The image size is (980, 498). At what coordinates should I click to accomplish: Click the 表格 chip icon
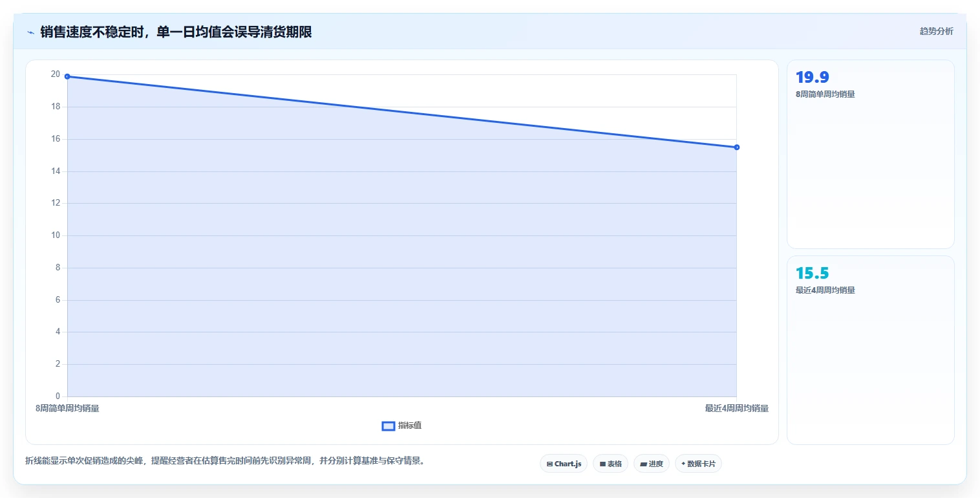(602, 464)
